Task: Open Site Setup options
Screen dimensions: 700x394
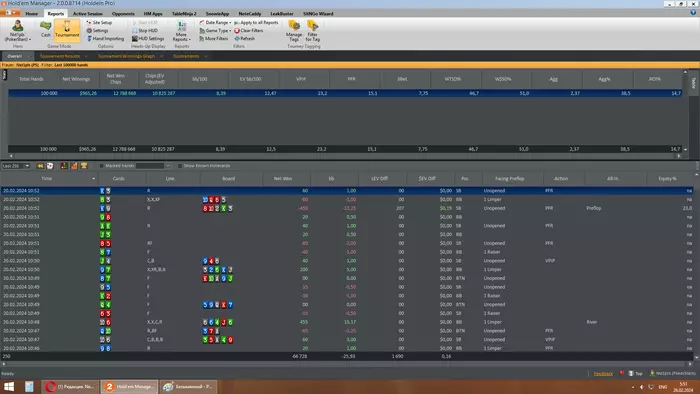Action: 99,22
